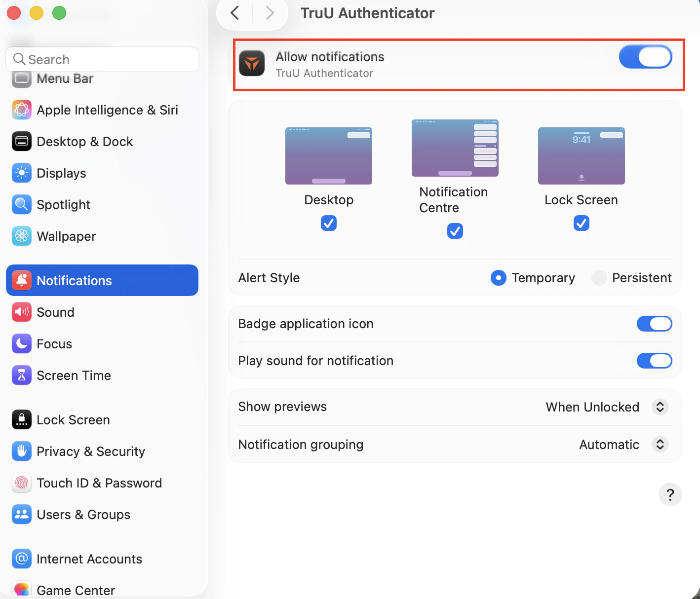
Task: Open Displays settings pane
Action: (102, 173)
